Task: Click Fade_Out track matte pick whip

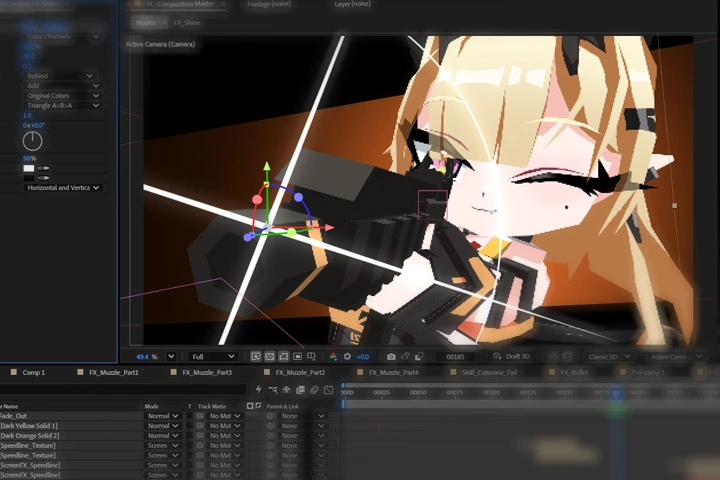Action: (200, 416)
